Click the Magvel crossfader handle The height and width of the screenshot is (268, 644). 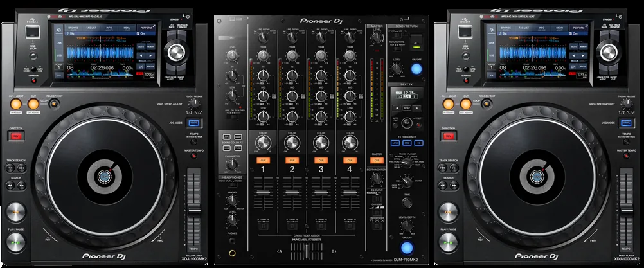[x=305, y=251]
